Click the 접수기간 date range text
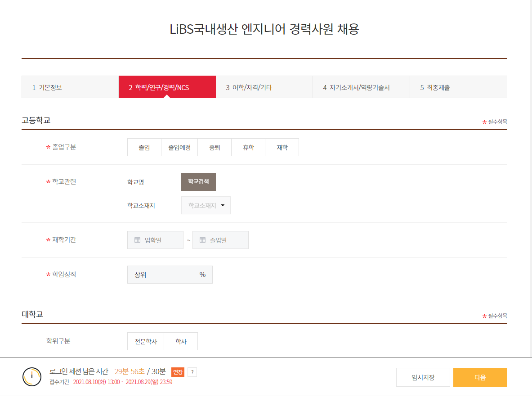Viewport: 532px width, 398px height. [123, 382]
